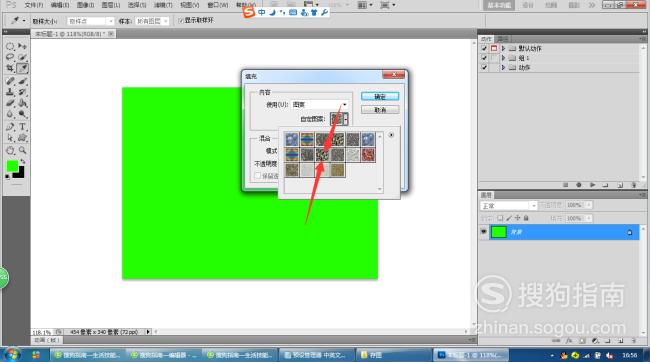The height and width of the screenshot is (362, 650).
Task: Delete action with trash icon
Action: pos(633,185)
